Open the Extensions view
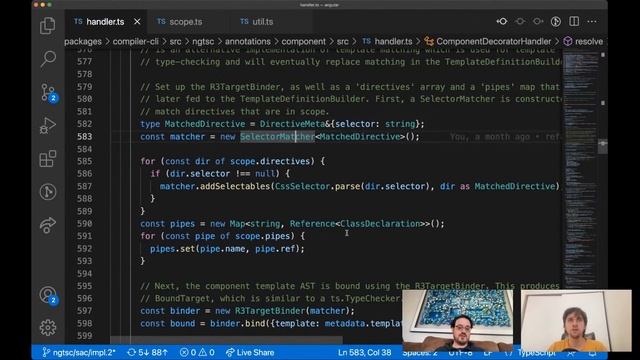Screen dimensions: 640x360 pos(48,158)
